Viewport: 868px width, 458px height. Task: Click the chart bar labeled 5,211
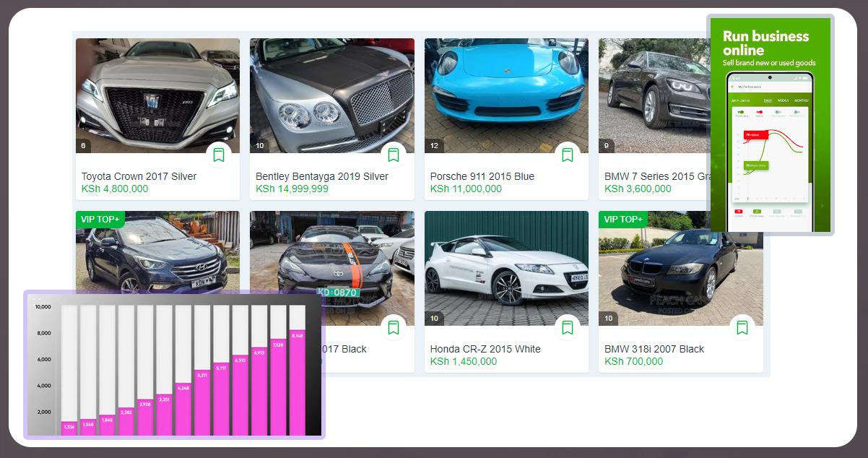click(x=202, y=402)
